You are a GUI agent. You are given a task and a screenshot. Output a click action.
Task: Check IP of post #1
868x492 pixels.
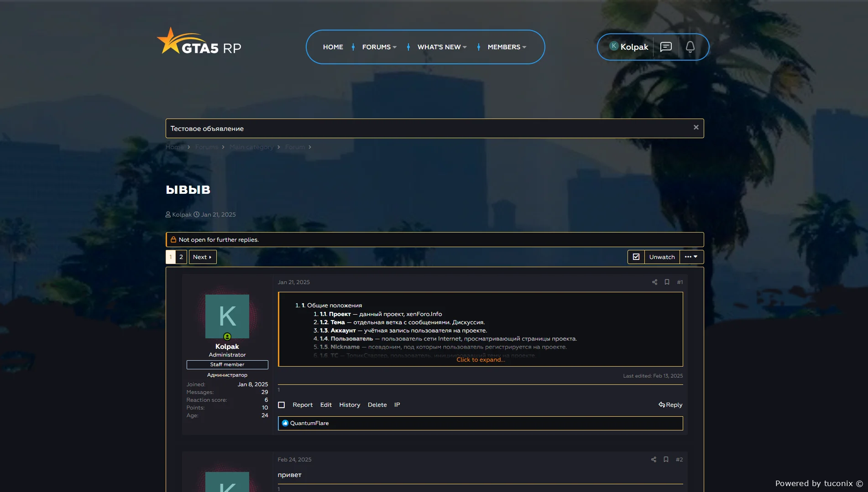click(397, 405)
